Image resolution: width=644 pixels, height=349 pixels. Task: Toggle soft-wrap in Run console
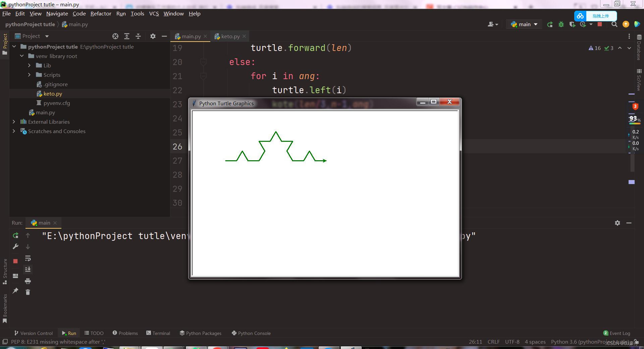(28, 258)
